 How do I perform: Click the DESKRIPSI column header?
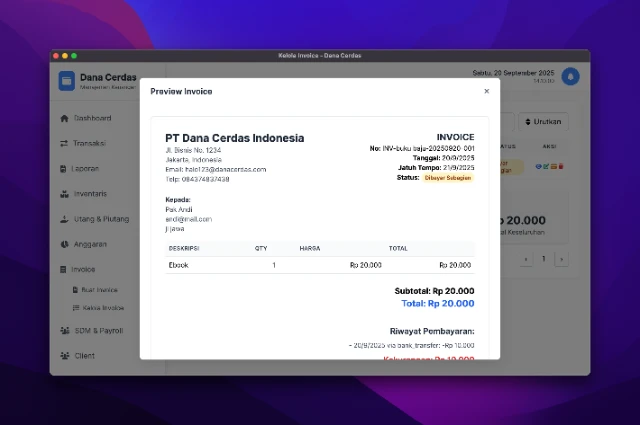coord(184,248)
